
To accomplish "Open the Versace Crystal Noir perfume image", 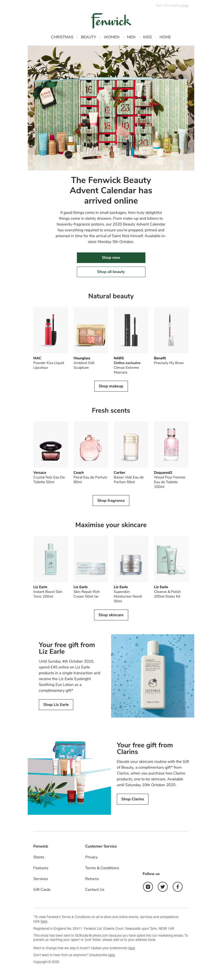I will 51,444.
